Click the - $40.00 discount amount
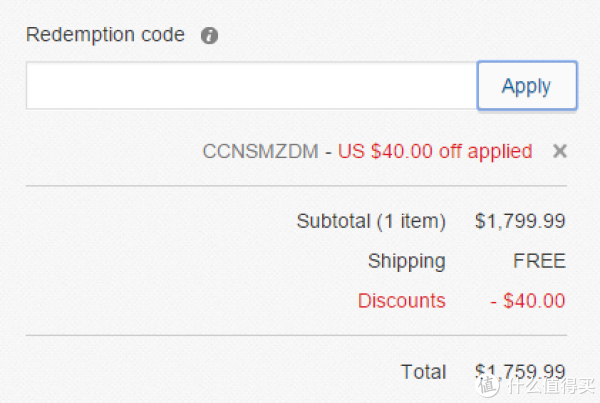 tap(528, 300)
